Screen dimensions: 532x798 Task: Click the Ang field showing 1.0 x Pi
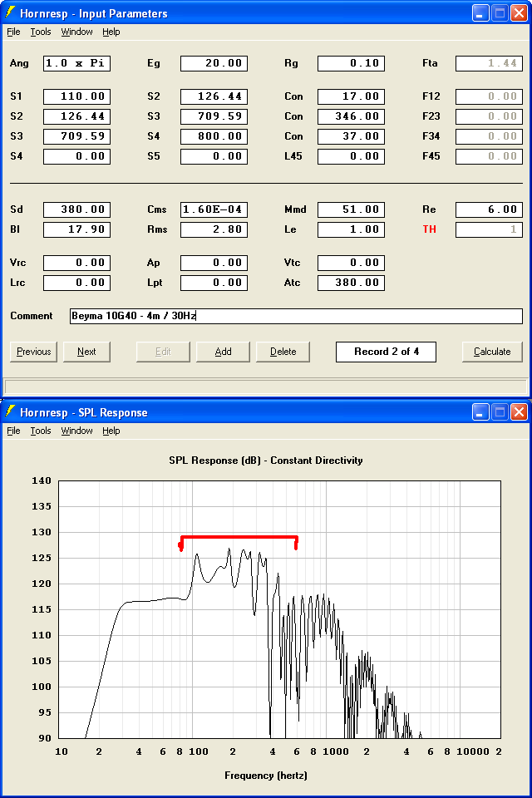76,64
